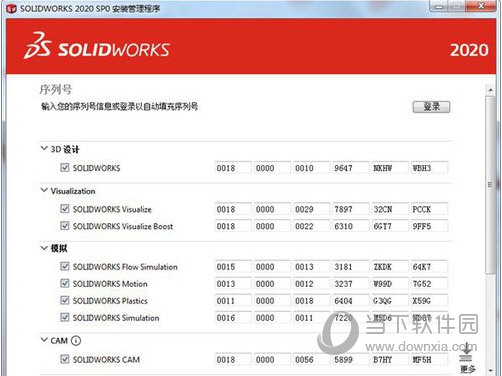Click the vertical scrollbar thumb
Screen dimensions: 502x376
(490, 185)
